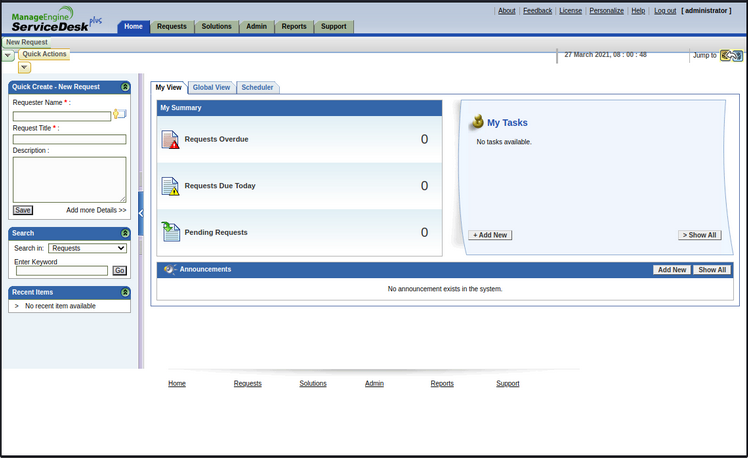Click the Requests Overdue icon
Screen dimensions: 748x458
(170, 139)
